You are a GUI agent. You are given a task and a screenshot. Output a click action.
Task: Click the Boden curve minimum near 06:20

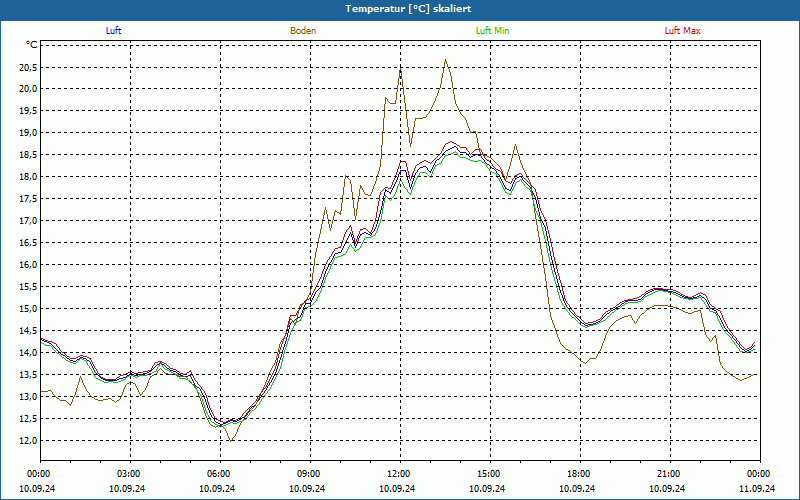pyautogui.click(x=231, y=441)
